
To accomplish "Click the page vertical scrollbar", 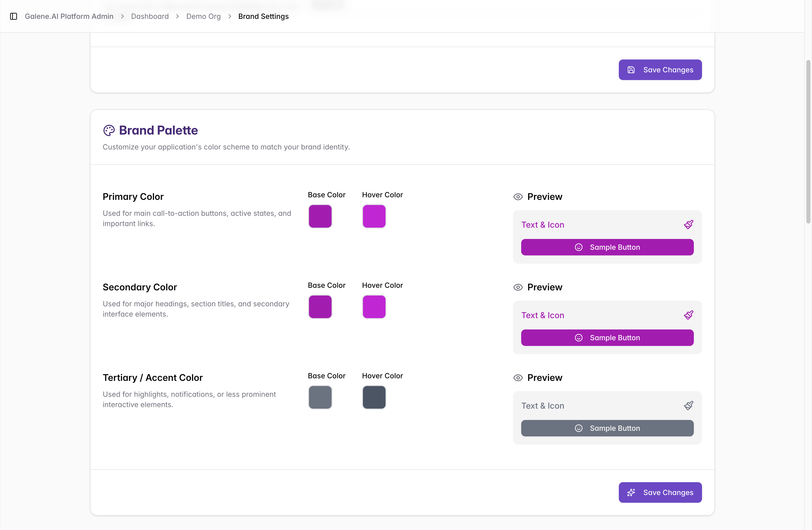I will coord(808,142).
